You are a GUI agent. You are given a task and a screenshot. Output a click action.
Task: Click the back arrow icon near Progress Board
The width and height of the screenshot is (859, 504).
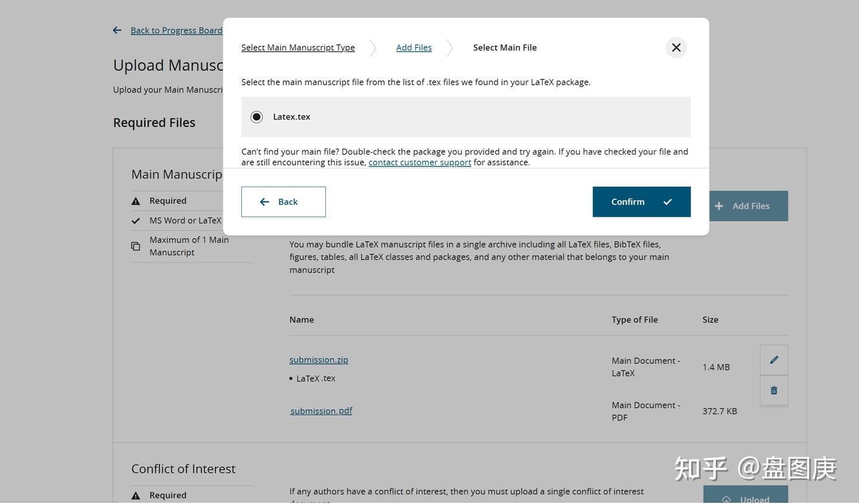point(117,30)
